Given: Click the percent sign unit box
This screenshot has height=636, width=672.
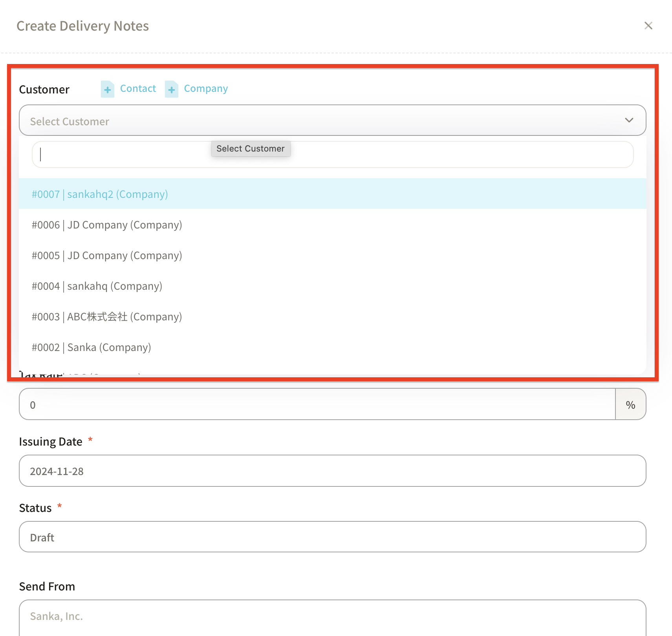Looking at the screenshot, I should [630, 404].
